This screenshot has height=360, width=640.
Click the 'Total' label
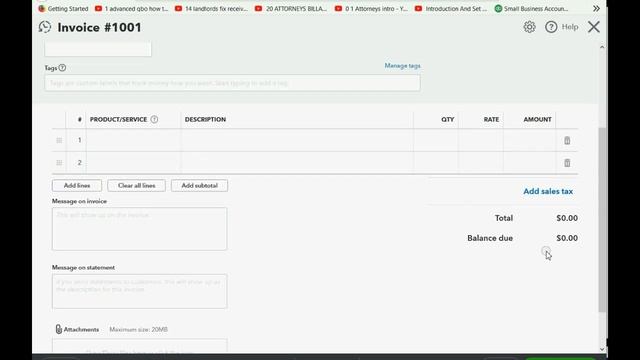tap(504, 218)
